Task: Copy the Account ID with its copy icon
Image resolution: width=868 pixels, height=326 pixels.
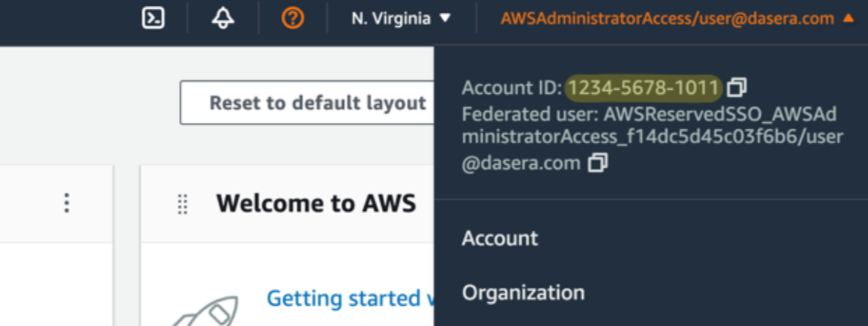Action: (x=737, y=87)
